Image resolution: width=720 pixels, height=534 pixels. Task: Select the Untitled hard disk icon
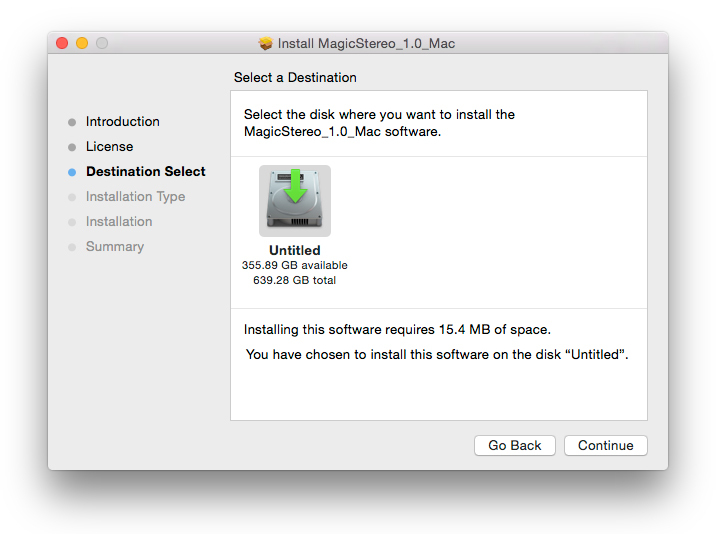294,200
